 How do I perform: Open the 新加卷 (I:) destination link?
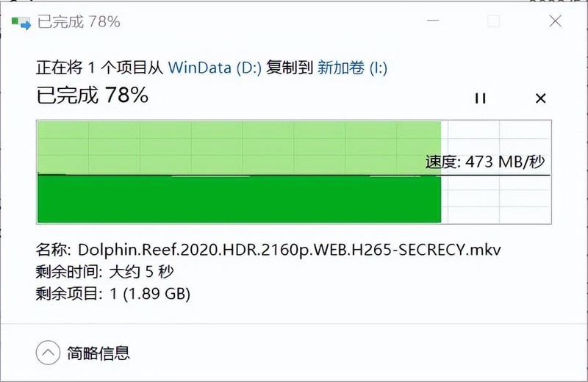click(x=352, y=68)
